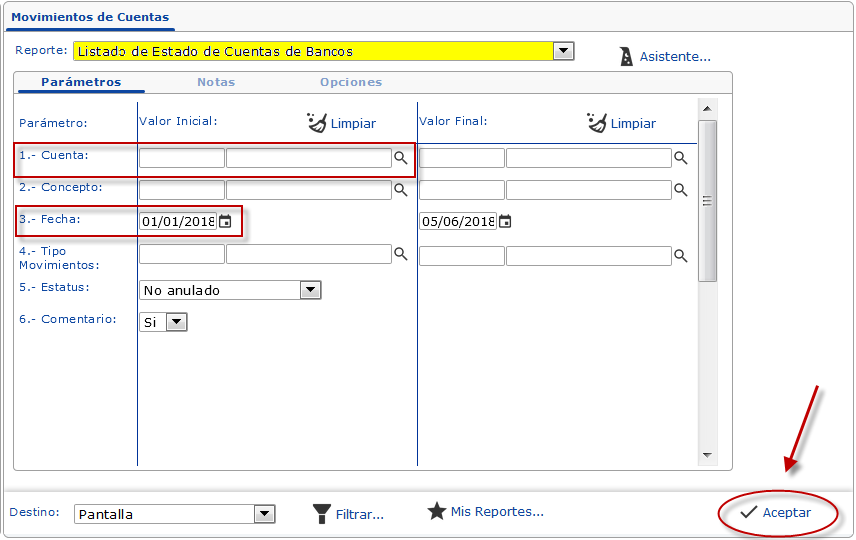Open calendar picker for final Fecha
Viewport: 856px width, 540px height.
(505, 221)
